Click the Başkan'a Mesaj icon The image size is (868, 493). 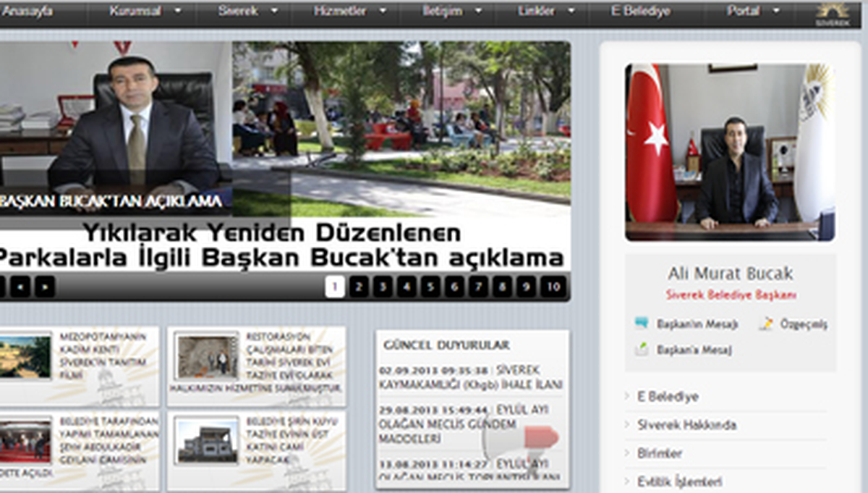641,349
